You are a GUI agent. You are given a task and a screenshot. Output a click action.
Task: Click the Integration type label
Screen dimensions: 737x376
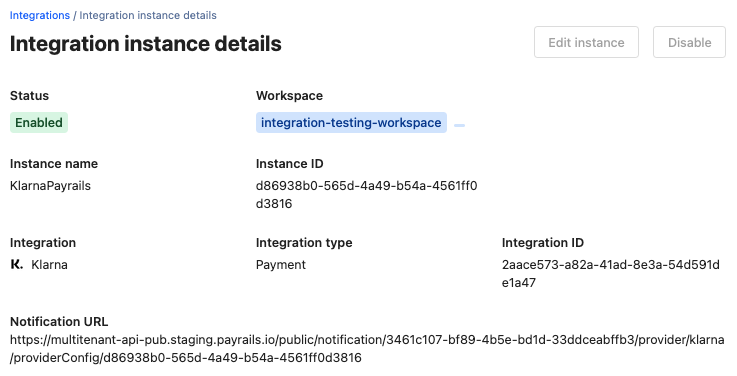[x=304, y=243]
